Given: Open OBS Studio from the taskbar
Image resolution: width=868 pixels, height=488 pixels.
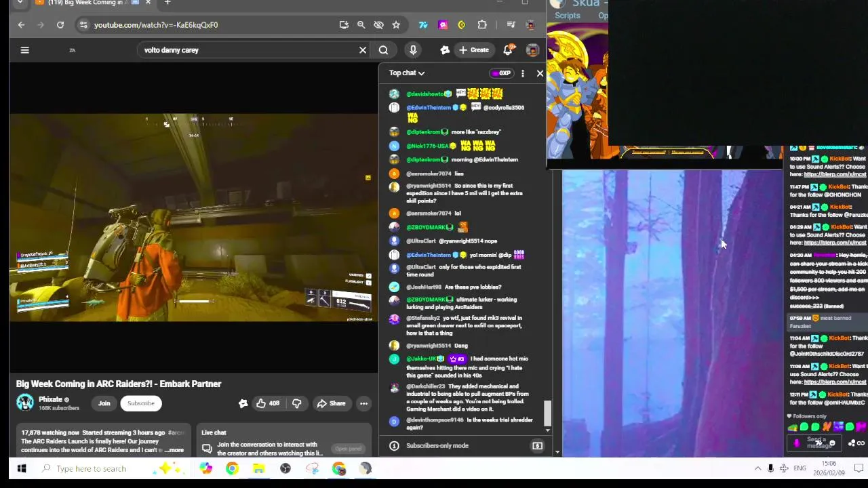Looking at the screenshot, I should pos(285,468).
